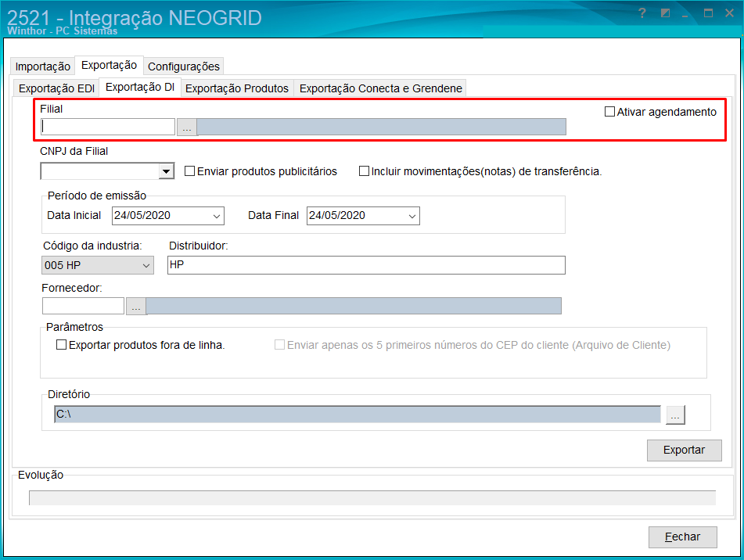Click the title bar skin toggle icon
The width and height of the screenshot is (744, 560).
(665, 13)
